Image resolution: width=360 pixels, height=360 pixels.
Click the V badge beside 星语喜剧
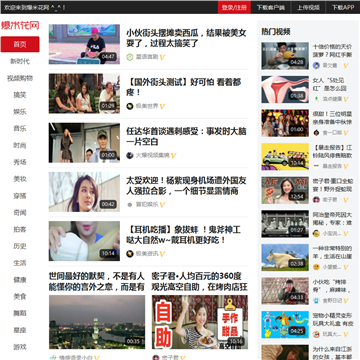click(x=162, y=57)
